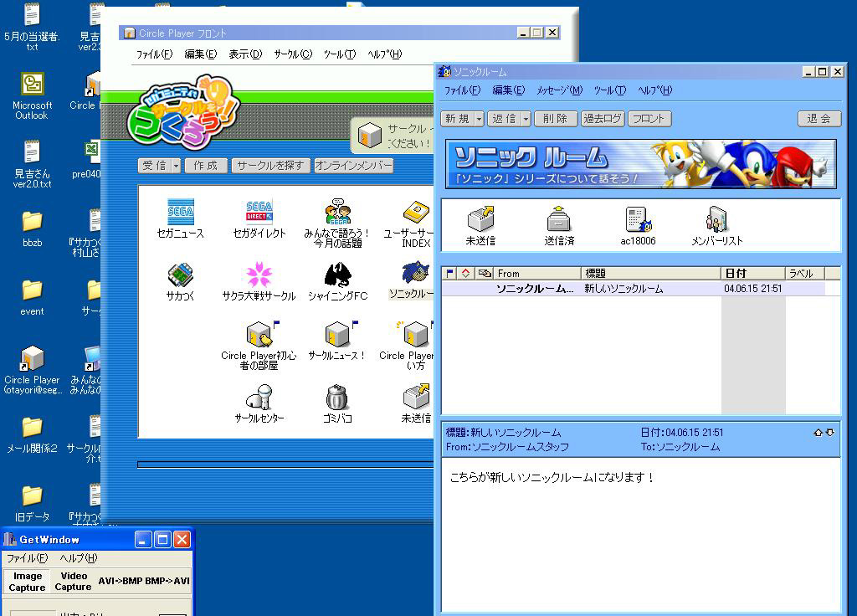Expand the 新規 button dropdown arrow
Image resolution: width=857 pixels, height=616 pixels.
tap(480, 119)
